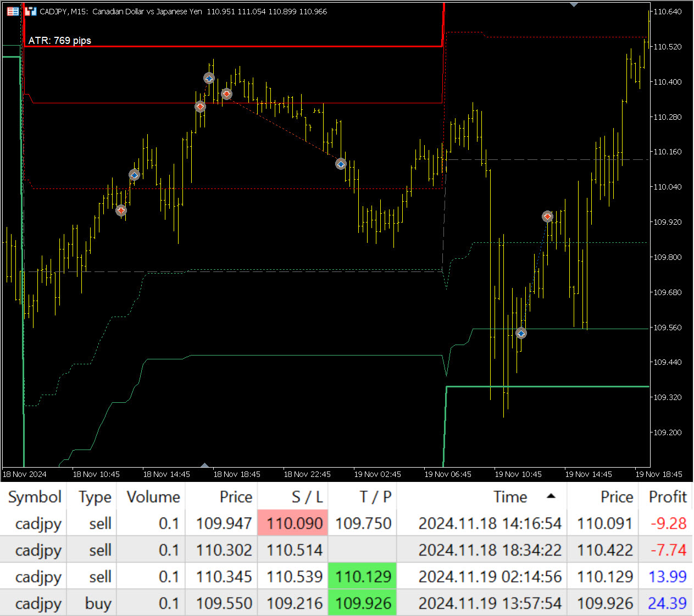This screenshot has width=694, height=616.
Task: Select the time 2024.11.18 14:16:54
Action: point(490,523)
